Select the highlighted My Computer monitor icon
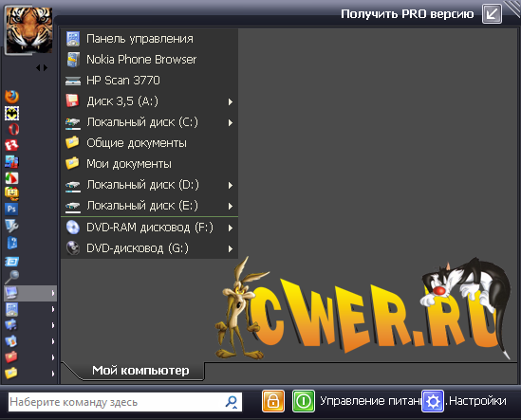Viewport: 521px width, 420px height. click(x=11, y=293)
